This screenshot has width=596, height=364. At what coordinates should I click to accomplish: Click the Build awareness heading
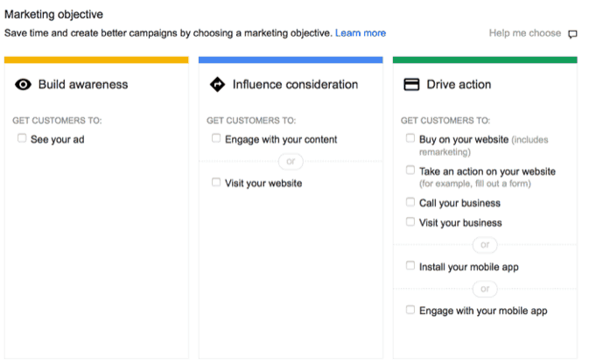point(83,85)
